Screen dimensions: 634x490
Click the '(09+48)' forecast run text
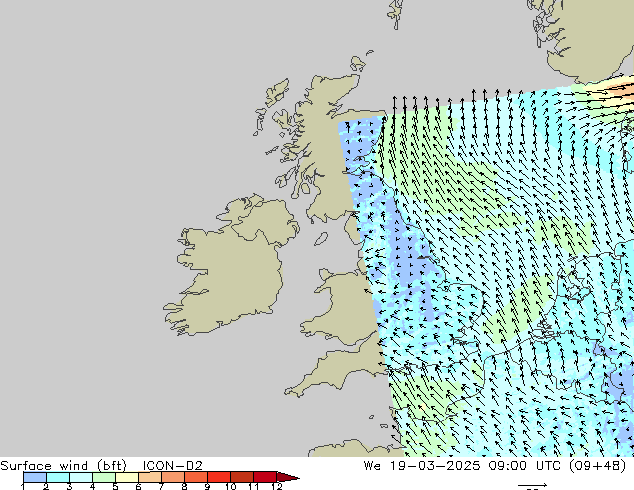click(597, 465)
